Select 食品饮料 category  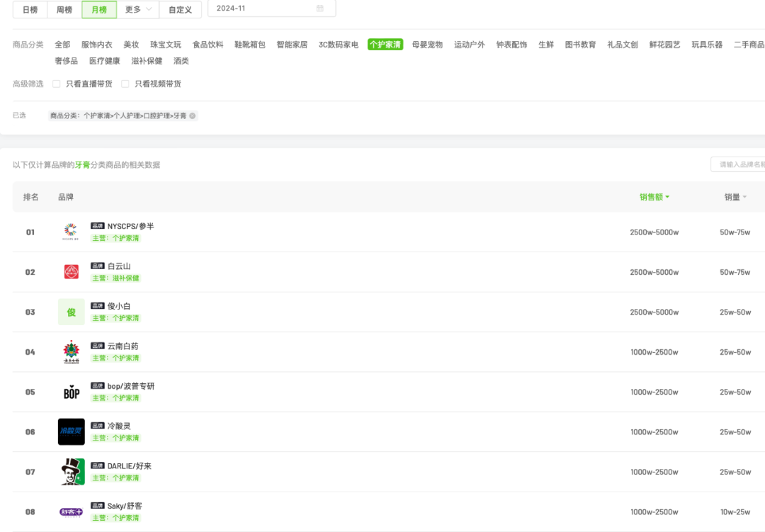click(x=208, y=45)
